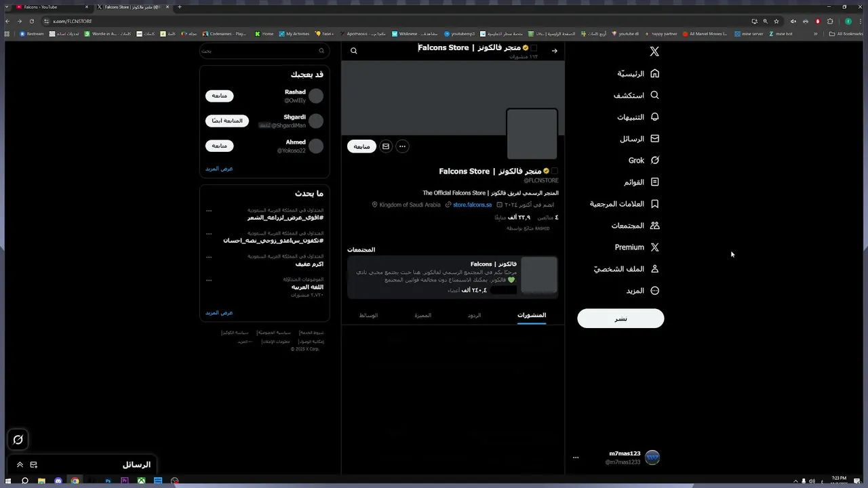Open Communities (المجتمعات) icon in sidebar
This screenshot has width=868, height=488.
click(654, 225)
